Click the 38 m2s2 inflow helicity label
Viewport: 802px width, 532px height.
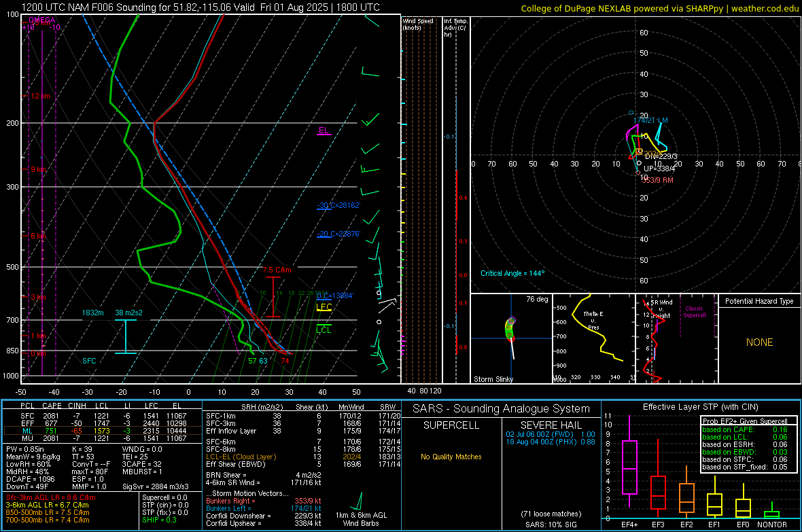pos(129,313)
